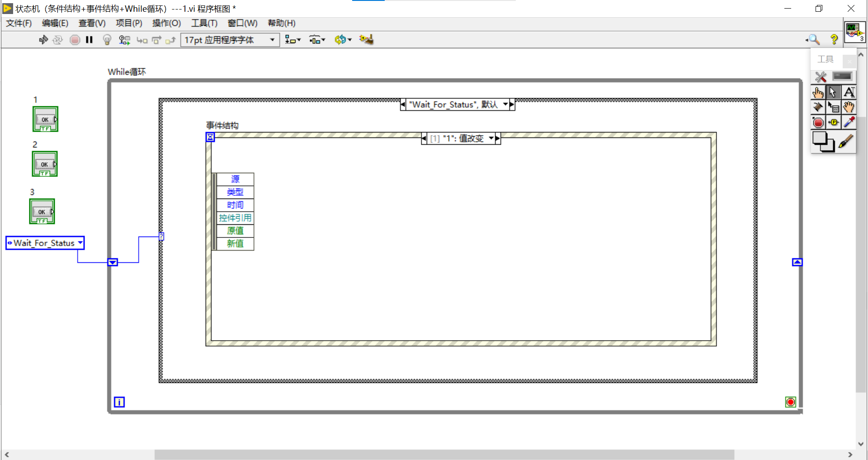Click the VI icon pane at top right
This screenshot has height=460, width=868.
pos(854,32)
